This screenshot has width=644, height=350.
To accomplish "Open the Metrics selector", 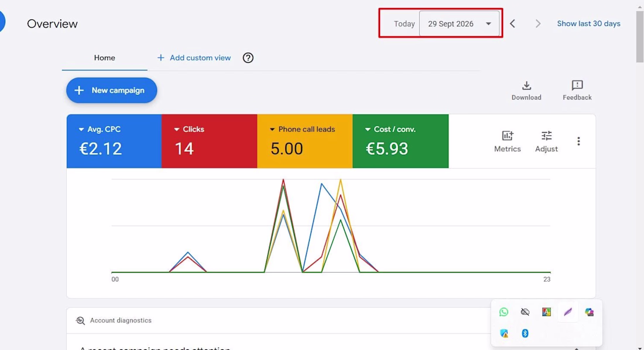I will click(x=507, y=141).
